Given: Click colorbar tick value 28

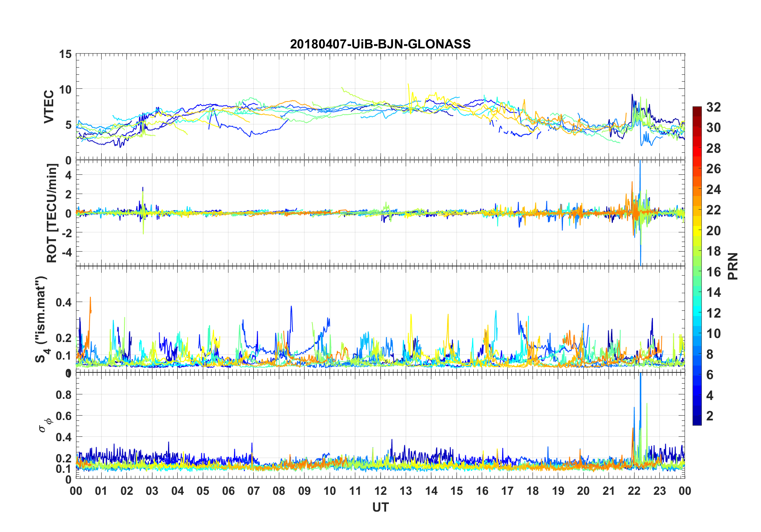Looking at the screenshot, I should 713,148.
